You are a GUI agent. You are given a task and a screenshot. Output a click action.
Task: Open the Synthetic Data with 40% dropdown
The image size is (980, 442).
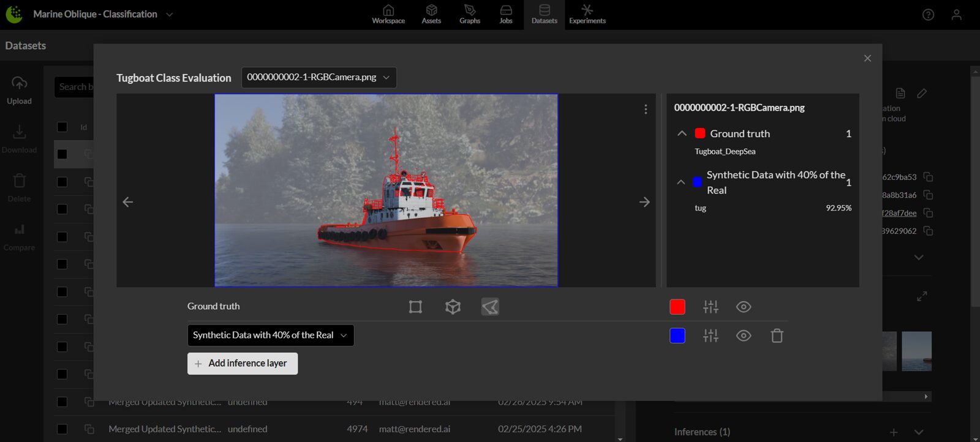(x=270, y=335)
